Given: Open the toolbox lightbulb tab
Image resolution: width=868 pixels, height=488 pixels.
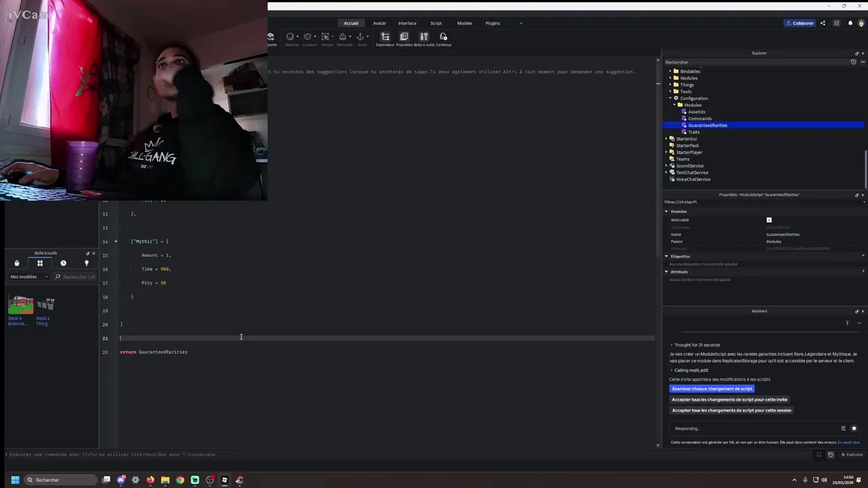Looking at the screenshot, I should point(86,263).
